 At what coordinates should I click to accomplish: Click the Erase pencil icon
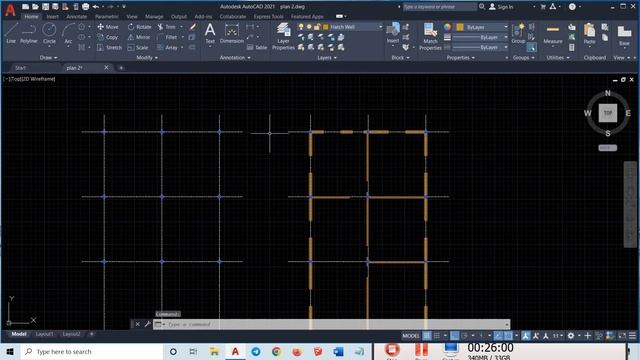coord(193,27)
